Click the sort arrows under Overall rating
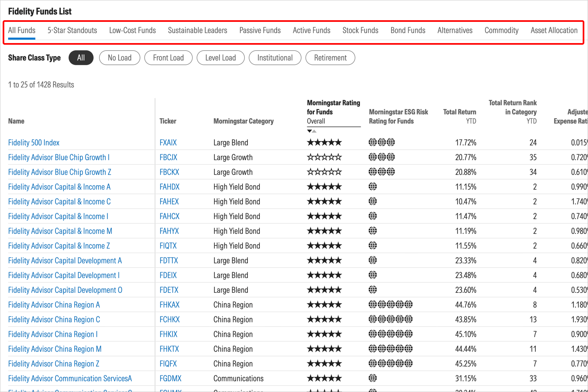This screenshot has width=588, height=392. (x=312, y=131)
